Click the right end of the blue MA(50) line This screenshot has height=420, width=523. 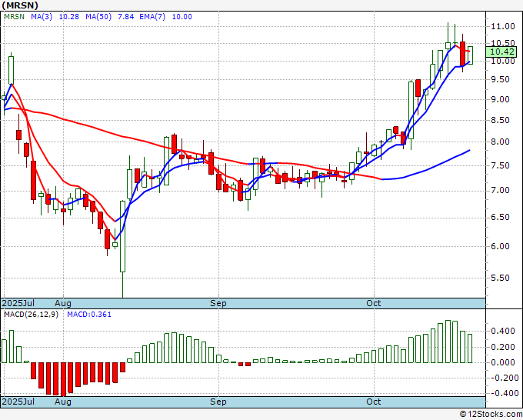tap(470, 150)
